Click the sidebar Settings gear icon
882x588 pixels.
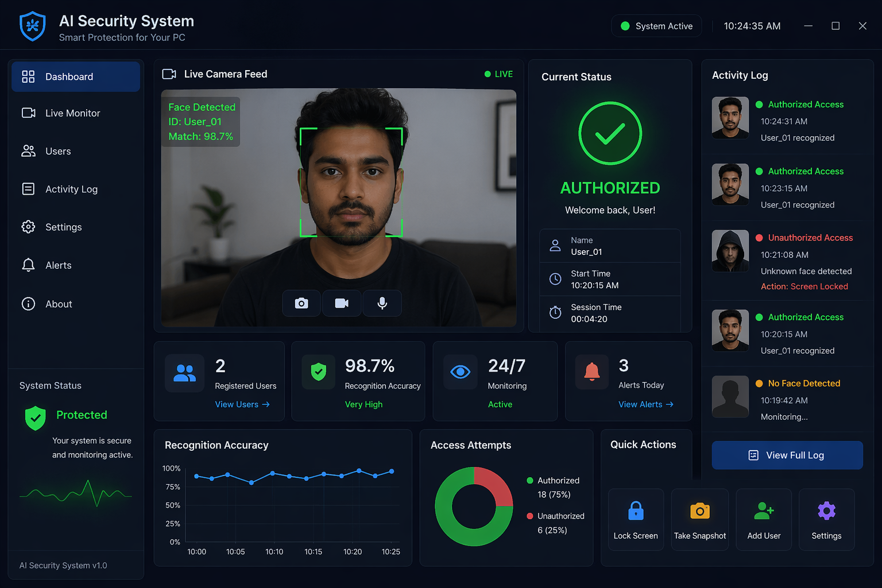click(x=28, y=227)
